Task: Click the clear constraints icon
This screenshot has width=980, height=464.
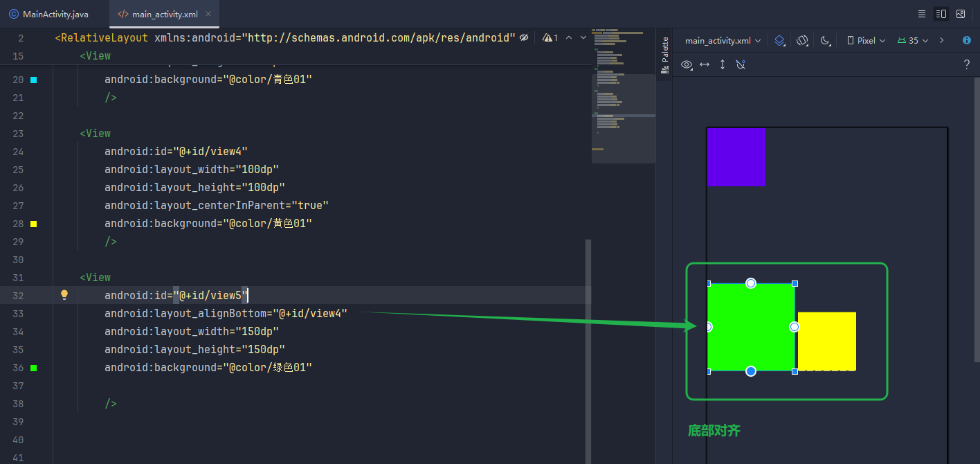Action: pyautogui.click(x=741, y=64)
